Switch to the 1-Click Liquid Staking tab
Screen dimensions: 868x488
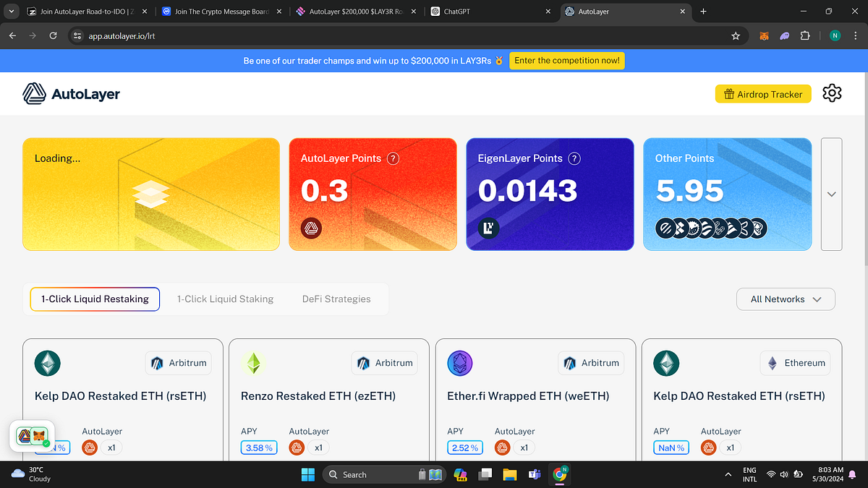[x=225, y=299]
